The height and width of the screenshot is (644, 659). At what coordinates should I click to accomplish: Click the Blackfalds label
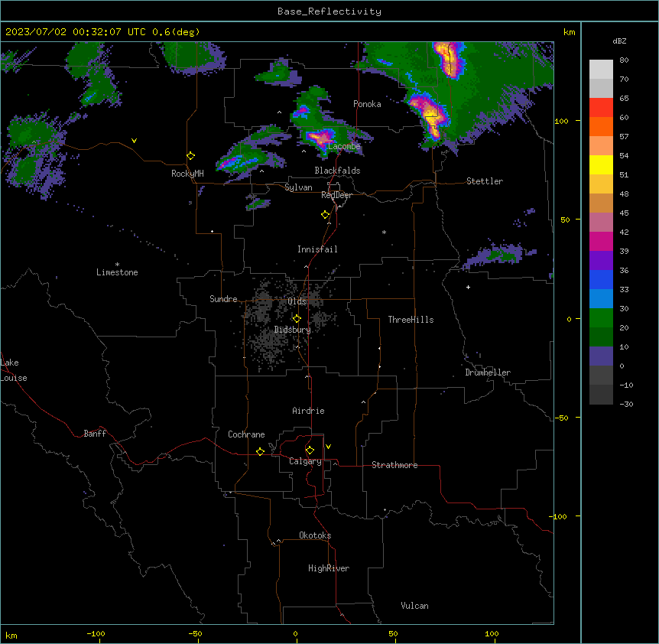337,171
